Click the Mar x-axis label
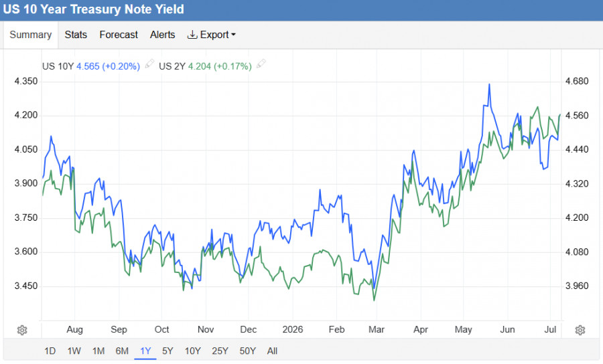The image size is (603, 364). [377, 330]
